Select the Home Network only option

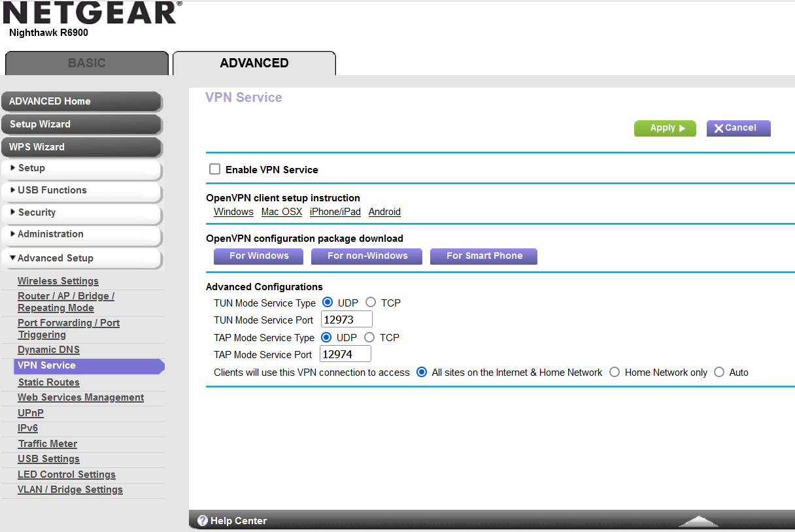(x=615, y=372)
